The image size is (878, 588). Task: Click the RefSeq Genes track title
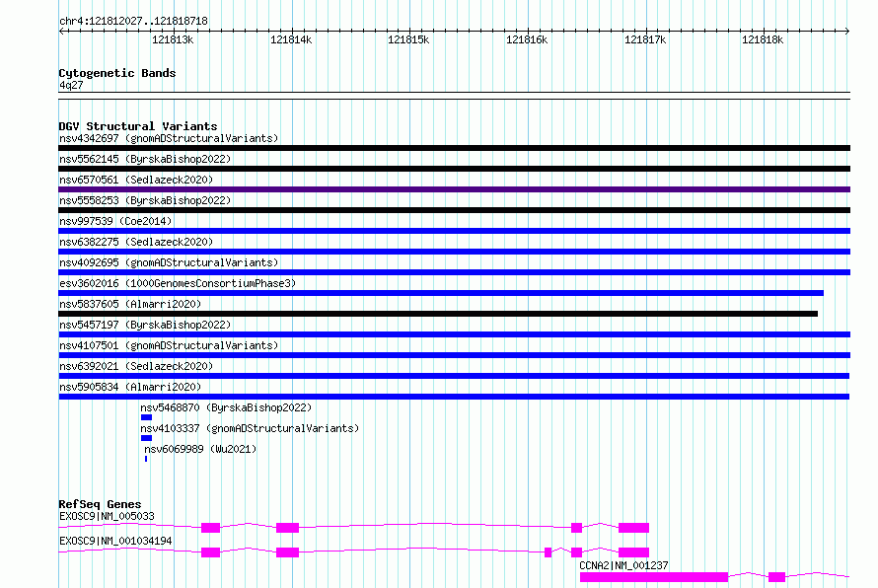pyautogui.click(x=100, y=504)
